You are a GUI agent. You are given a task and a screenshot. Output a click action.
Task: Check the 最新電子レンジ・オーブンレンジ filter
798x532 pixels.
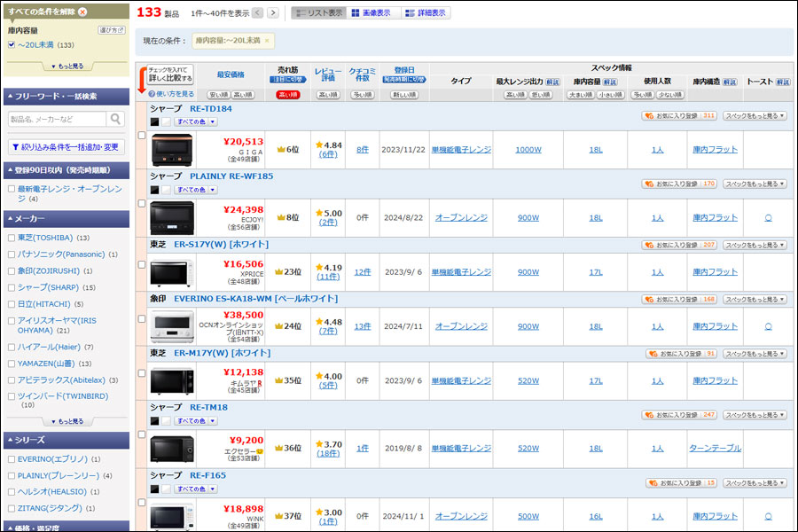[x=12, y=189]
